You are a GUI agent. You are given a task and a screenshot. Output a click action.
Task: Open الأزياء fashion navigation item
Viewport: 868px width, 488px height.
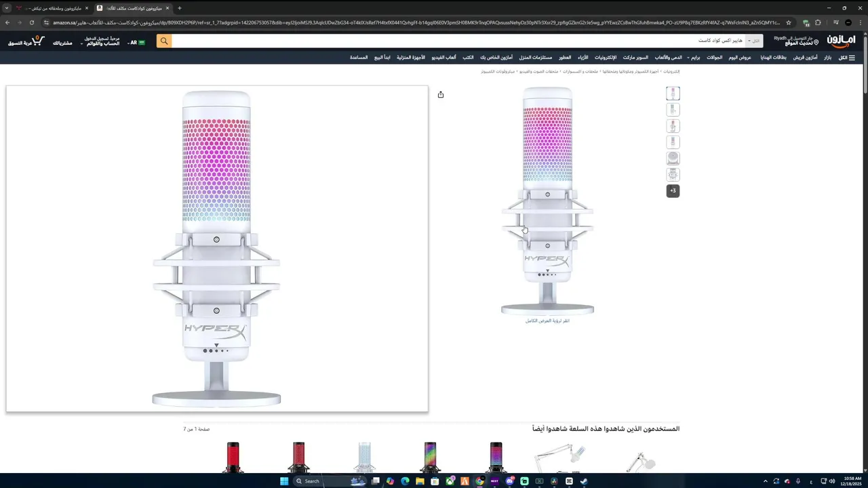point(583,58)
